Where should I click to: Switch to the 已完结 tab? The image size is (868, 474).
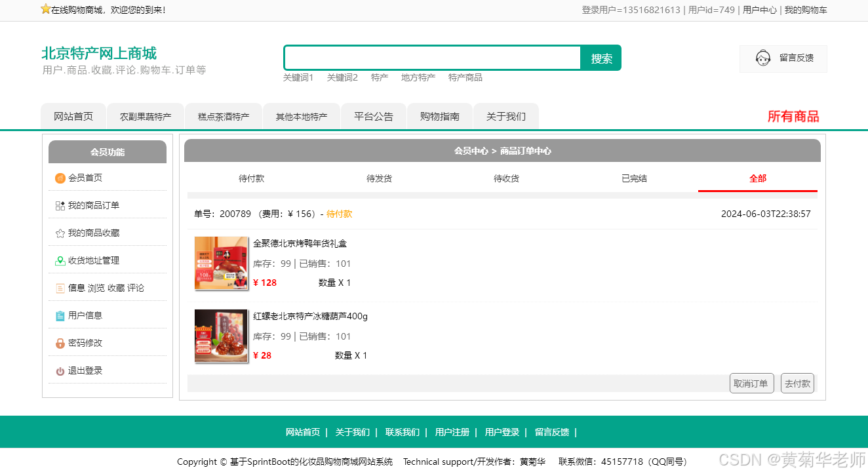pos(634,178)
